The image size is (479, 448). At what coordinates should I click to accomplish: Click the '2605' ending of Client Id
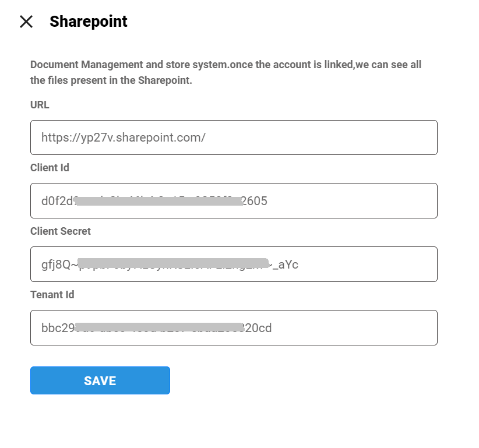255,202
